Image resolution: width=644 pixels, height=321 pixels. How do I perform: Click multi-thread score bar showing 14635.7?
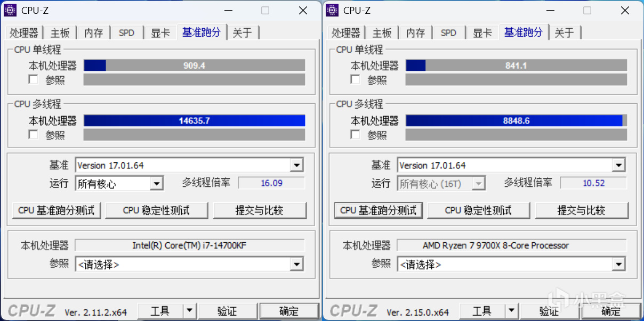(195, 121)
